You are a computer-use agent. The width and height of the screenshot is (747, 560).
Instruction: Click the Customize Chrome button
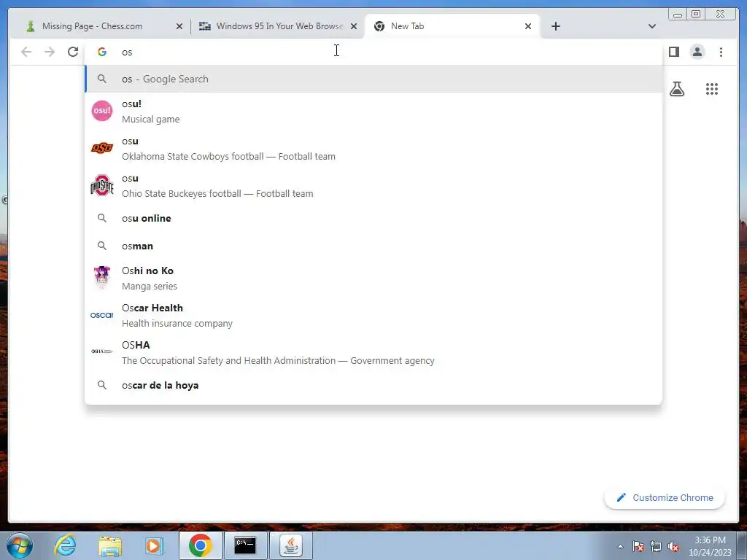[665, 497]
